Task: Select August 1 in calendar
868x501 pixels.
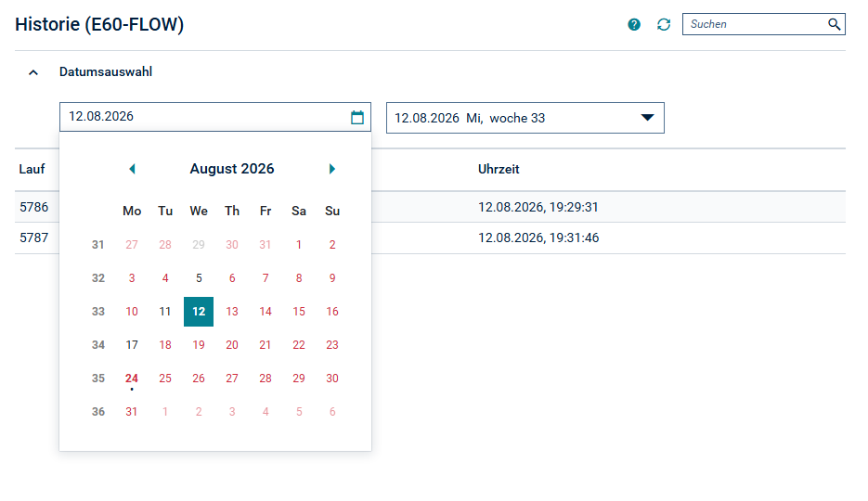Action: click(299, 244)
